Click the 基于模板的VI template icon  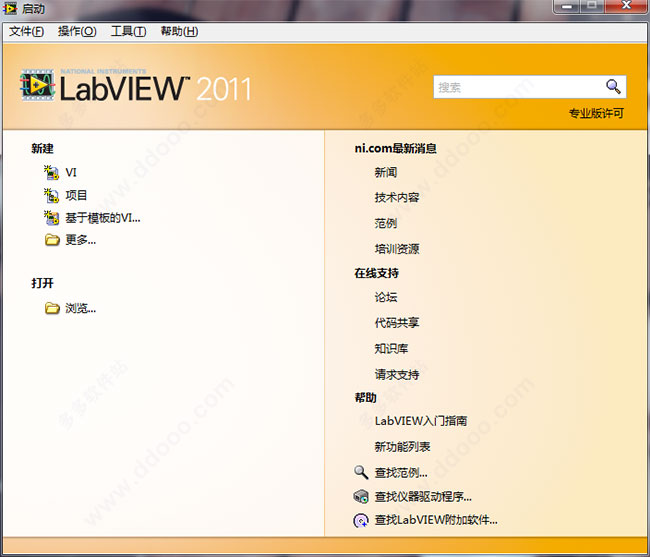(51, 218)
